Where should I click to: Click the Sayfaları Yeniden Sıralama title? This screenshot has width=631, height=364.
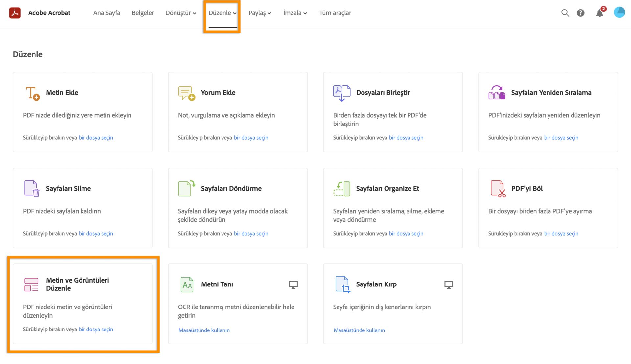[x=551, y=93]
